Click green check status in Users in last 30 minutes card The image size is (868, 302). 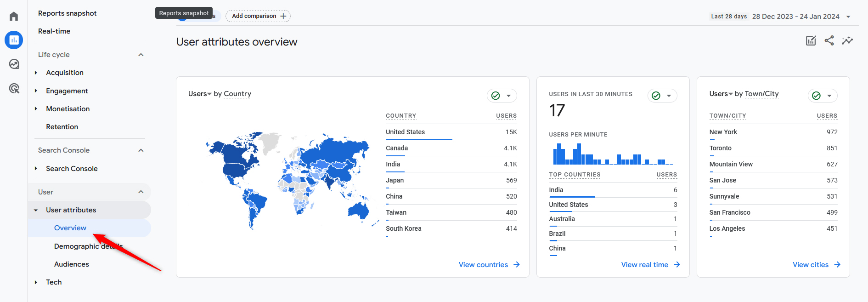tap(656, 96)
